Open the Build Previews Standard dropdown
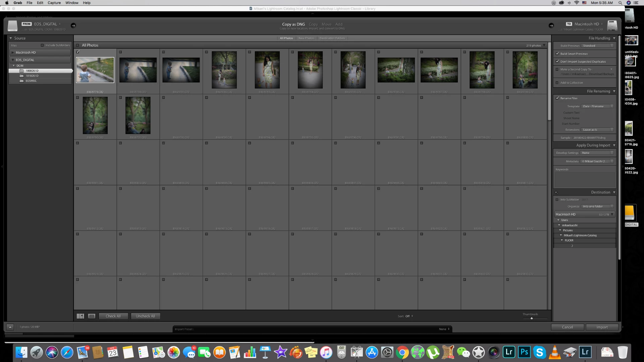The width and height of the screenshot is (644, 362). point(598,46)
